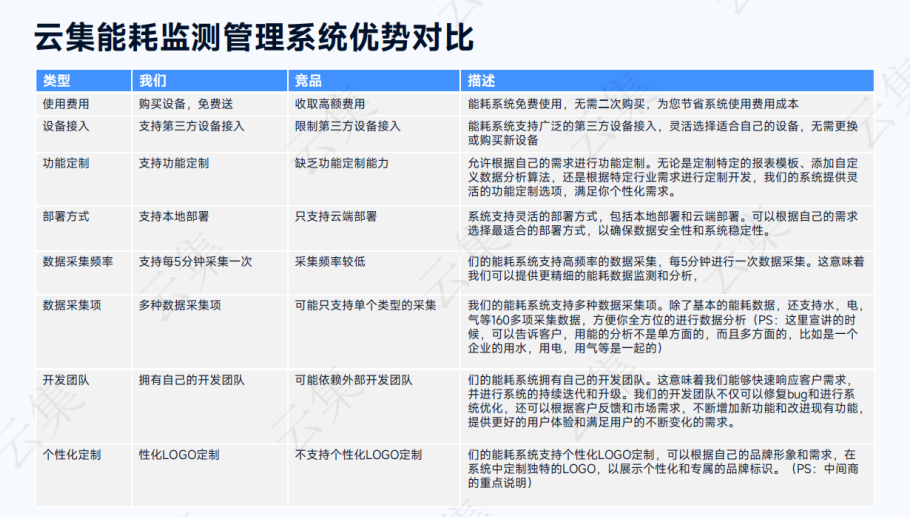Viewport: 910px width, 517px height.
Task: Click the 竞品 column header
Action: click(308, 80)
